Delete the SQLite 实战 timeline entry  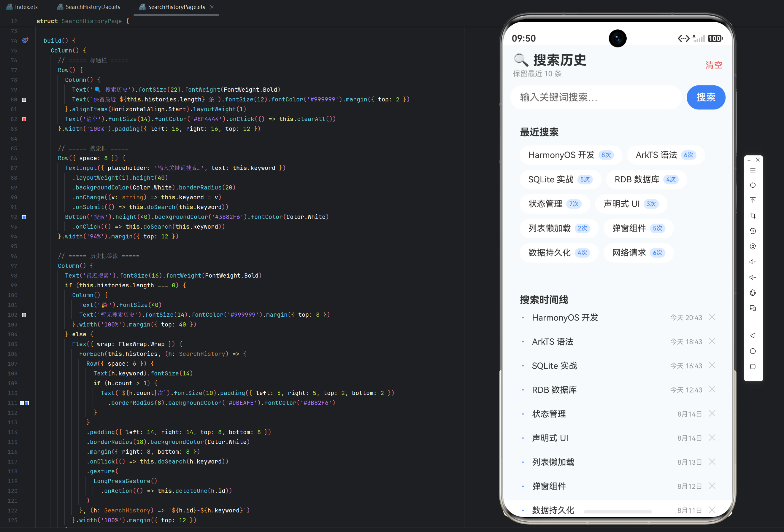pyautogui.click(x=712, y=365)
